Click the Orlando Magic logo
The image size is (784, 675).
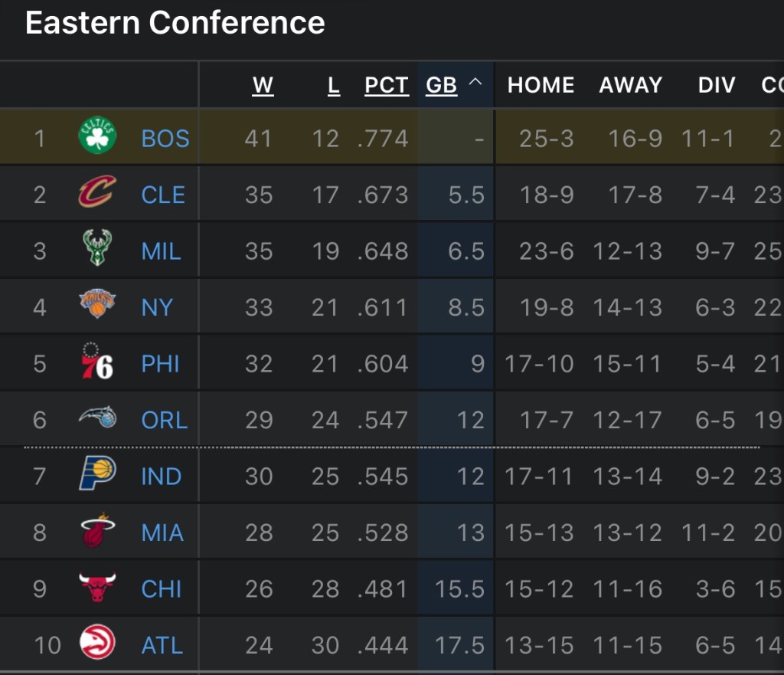(97, 418)
